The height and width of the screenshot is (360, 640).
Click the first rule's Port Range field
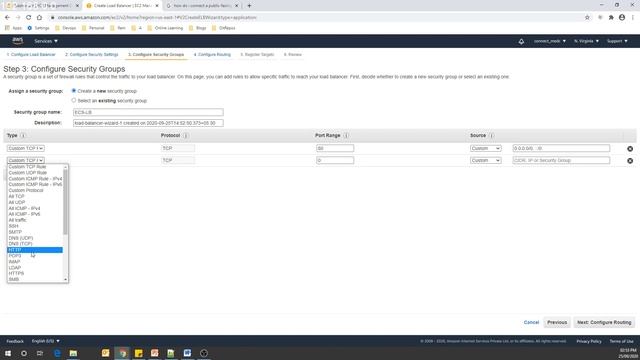click(335, 148)
